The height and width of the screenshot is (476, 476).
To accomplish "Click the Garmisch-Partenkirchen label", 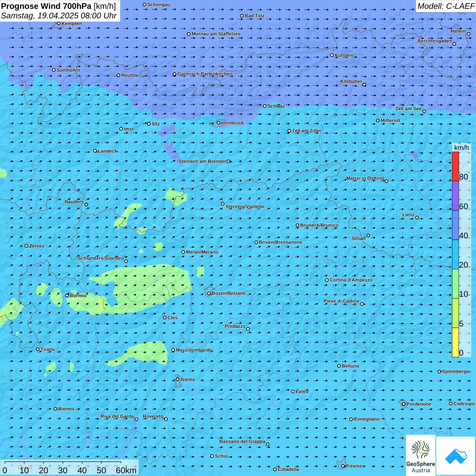I will click(205, 74).
